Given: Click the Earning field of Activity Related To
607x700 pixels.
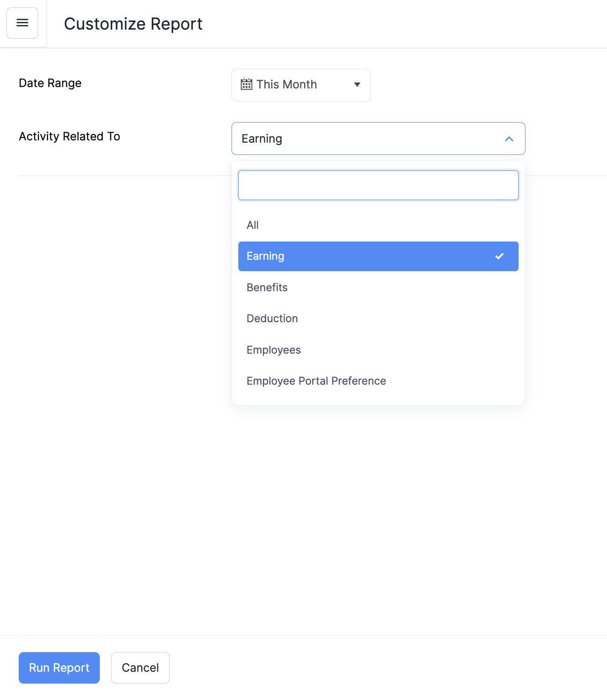Looking at the screenshot, I should tap(365, 139).
